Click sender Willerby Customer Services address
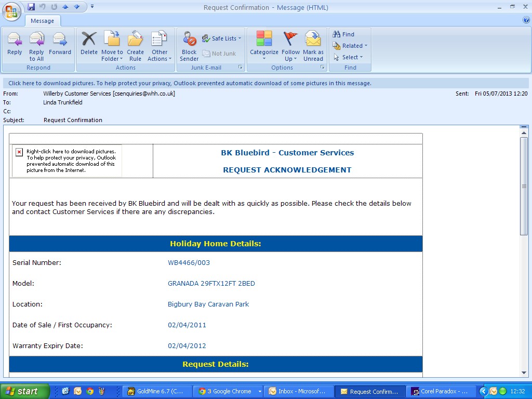Screen dimensions: 532x399 pyautogui.click(x=109, y=94)
